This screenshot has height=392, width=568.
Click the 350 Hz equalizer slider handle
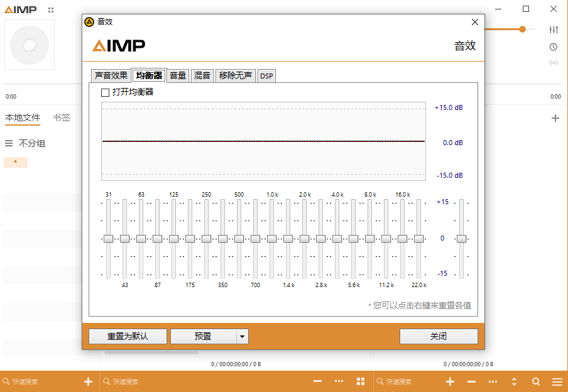(x=223, y=238)
